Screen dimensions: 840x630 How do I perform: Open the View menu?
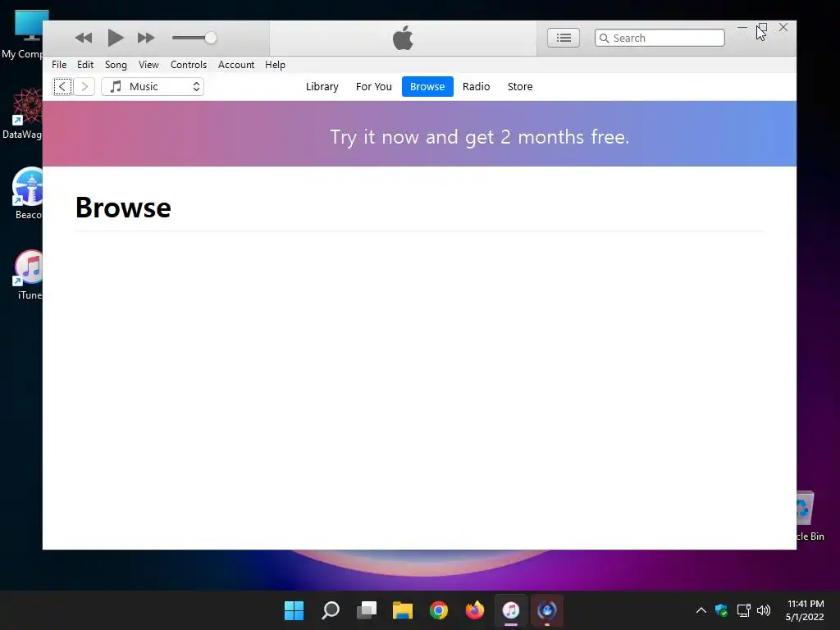point(148,65)
